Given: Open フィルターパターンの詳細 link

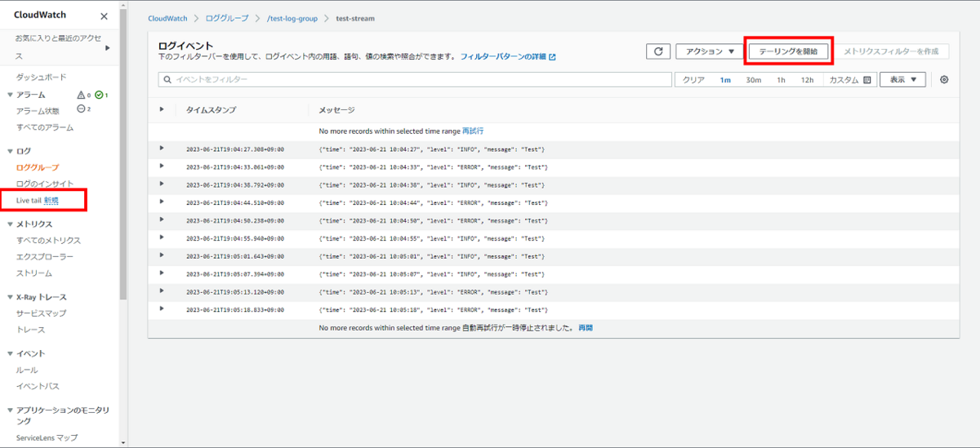Looking at the screenshot, I should coord(503,57).
